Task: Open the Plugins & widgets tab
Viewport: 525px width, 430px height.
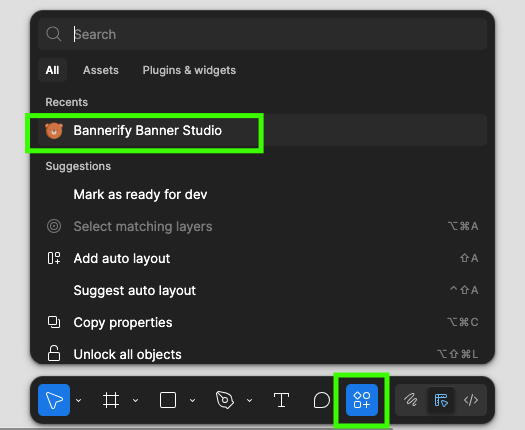Action: tap(189, 70)
